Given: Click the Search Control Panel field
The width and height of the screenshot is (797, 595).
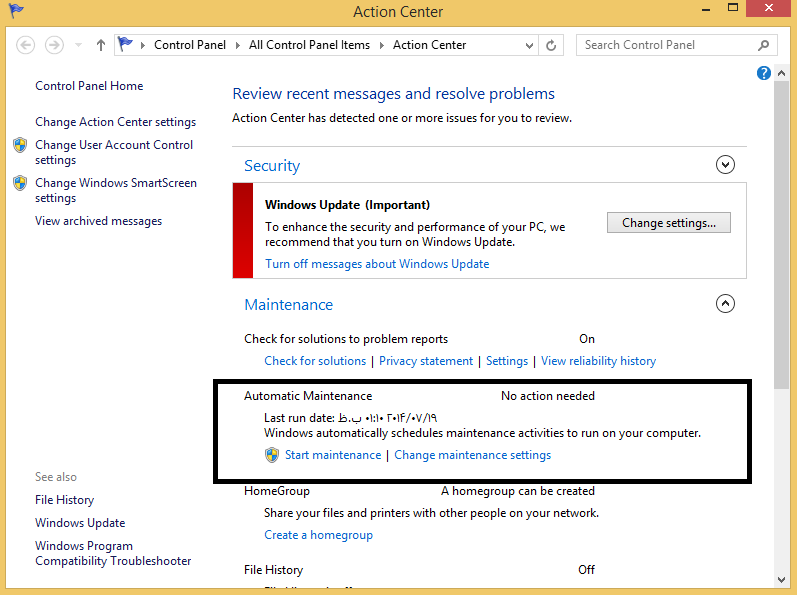Looking at the screenshot, I should [676, 45].
